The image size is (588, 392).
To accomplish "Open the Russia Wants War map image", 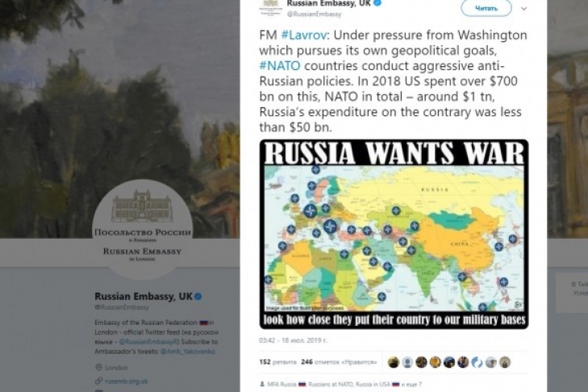I will pyautogui.click(x=394, y=234).
